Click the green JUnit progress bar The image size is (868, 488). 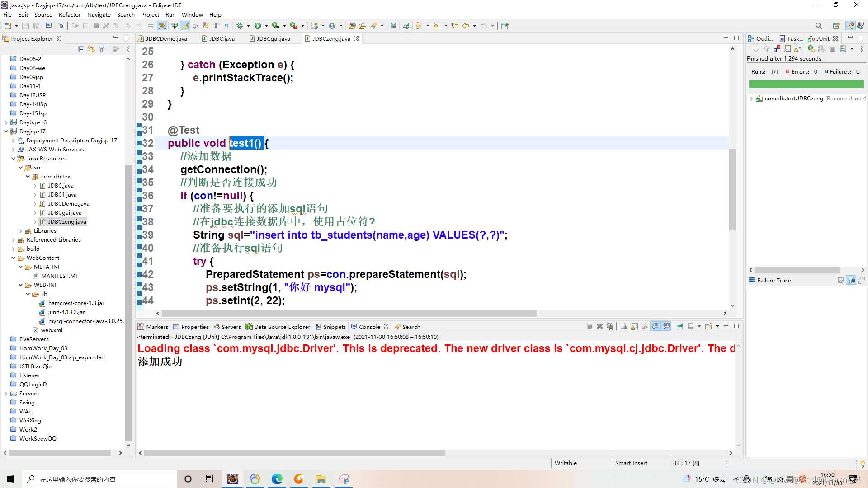[x=806, y=84]
